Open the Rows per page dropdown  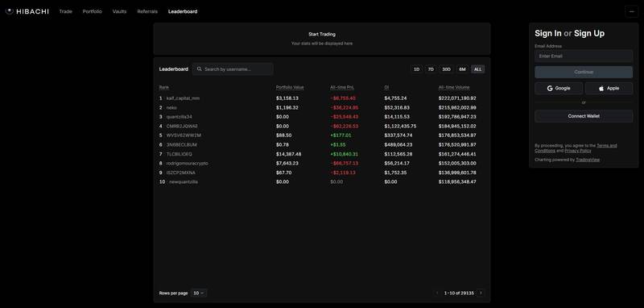pos(200,293)
